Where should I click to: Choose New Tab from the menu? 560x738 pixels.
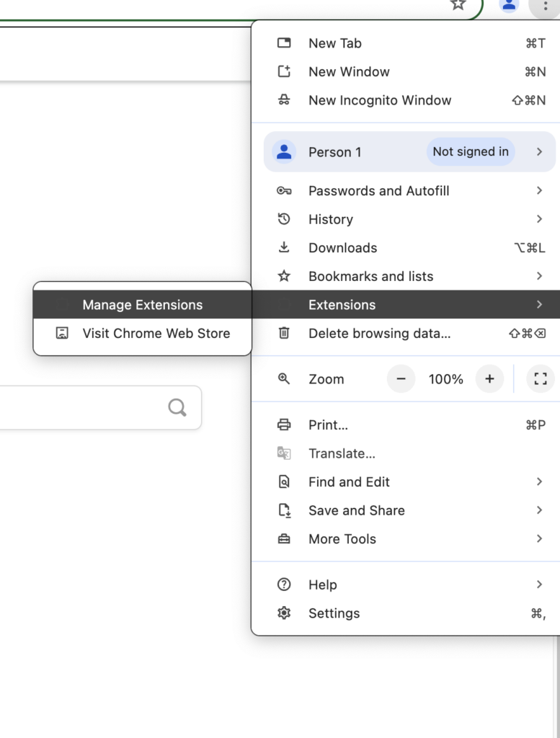click(x=406, y=43)
